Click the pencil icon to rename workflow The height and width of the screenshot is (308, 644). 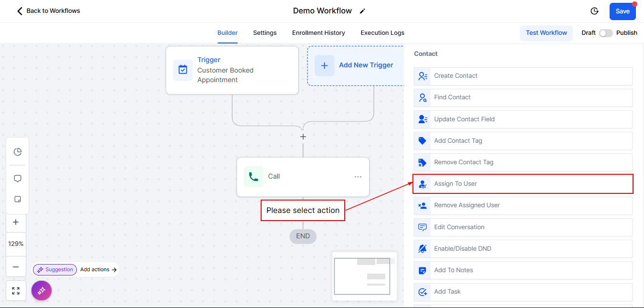(362, 11)
